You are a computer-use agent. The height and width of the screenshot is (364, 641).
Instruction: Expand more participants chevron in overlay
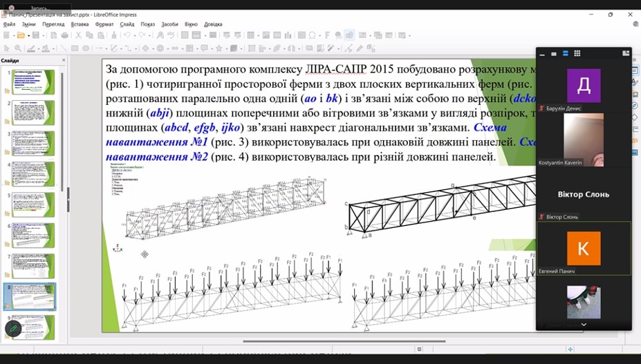tap(584, 325)
